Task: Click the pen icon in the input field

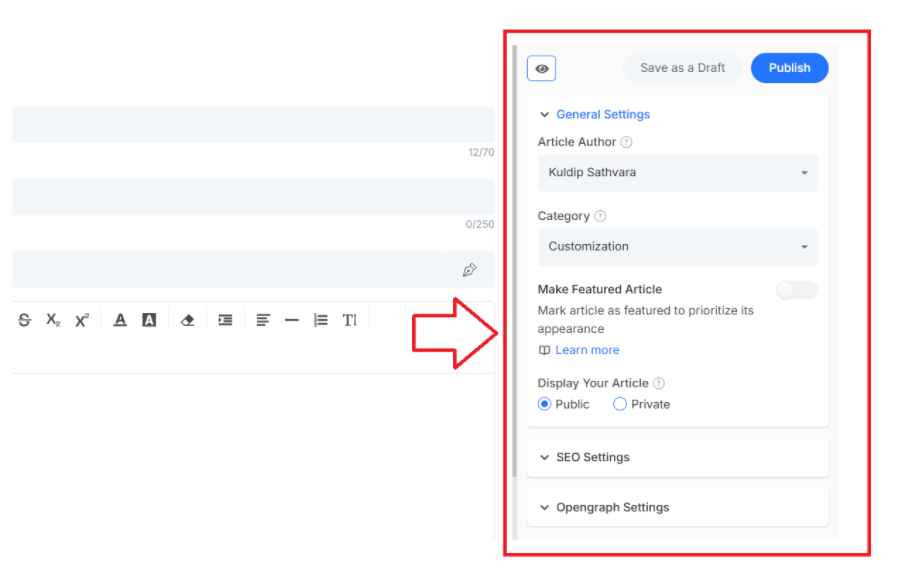Action: 470,270
